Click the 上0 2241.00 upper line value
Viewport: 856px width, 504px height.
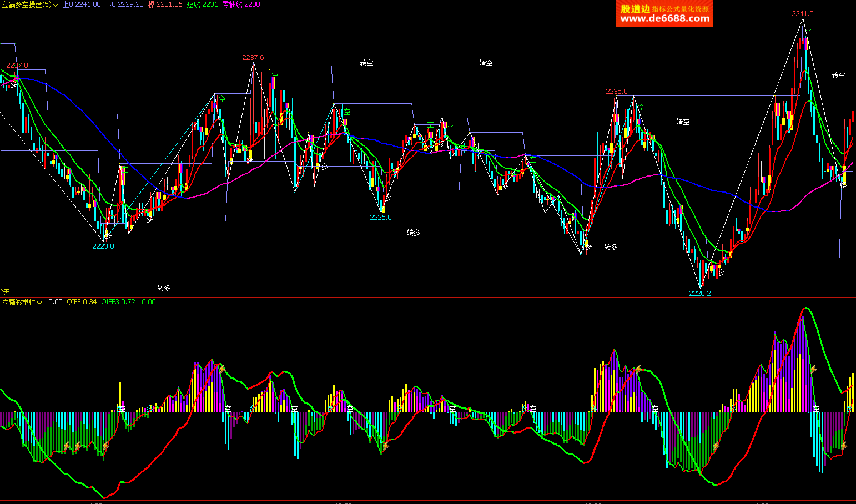pos(82,4)
